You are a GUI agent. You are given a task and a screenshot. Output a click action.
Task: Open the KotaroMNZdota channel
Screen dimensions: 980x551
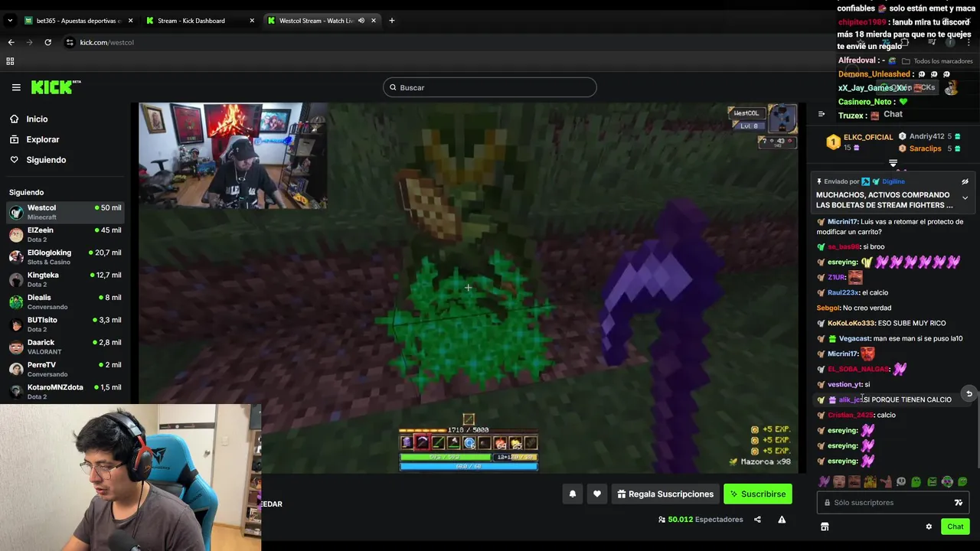point(65,392)
